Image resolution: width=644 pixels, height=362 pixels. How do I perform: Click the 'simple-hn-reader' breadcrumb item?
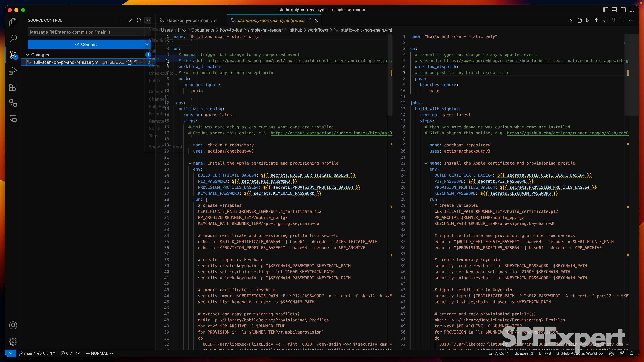pos(265,30)
